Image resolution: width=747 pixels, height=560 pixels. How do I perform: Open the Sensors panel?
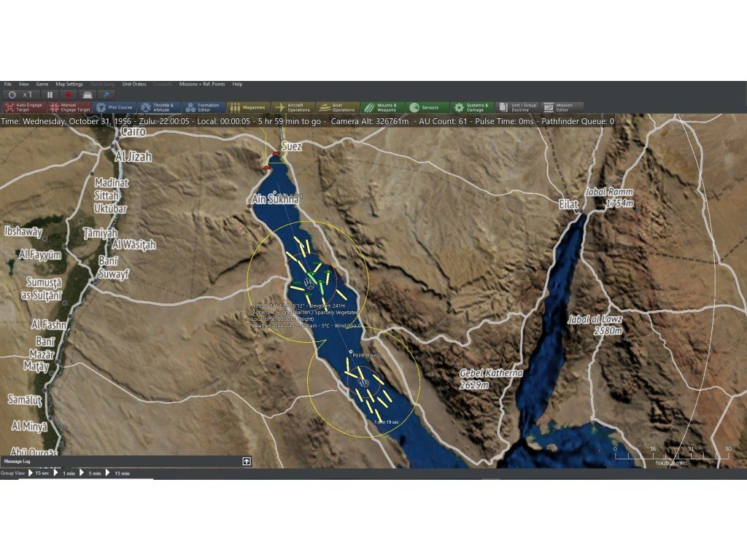point(426,107)
